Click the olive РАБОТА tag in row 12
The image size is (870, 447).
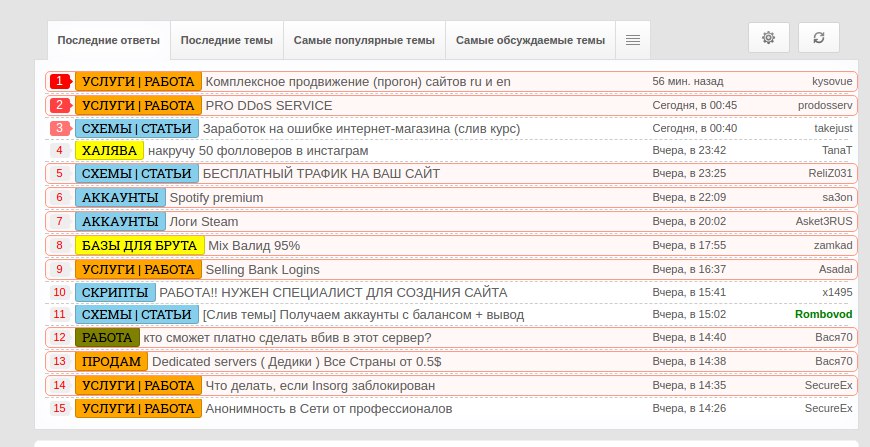pyautogui.click(x=107, y=338)
